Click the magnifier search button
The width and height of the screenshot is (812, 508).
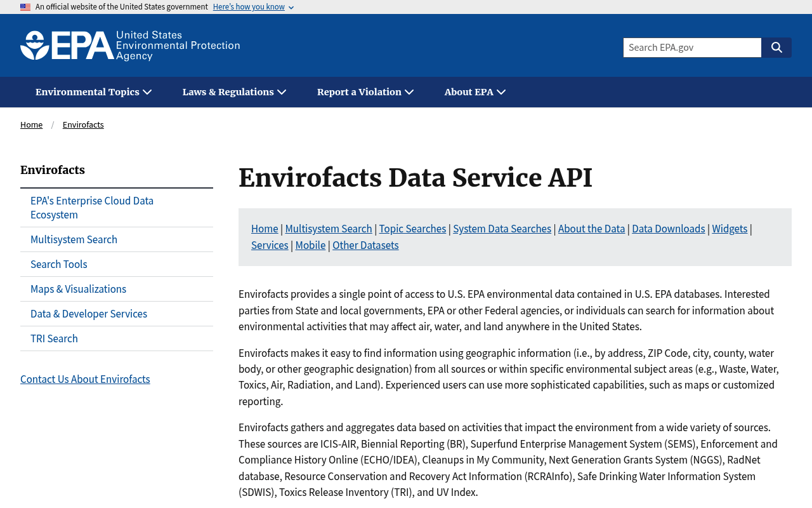click(776, 48)
